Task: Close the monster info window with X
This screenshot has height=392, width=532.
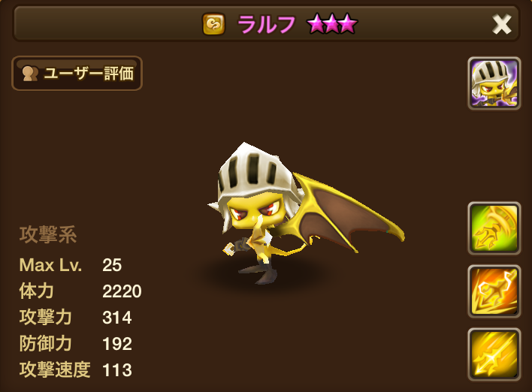Action: click(501, 24)
